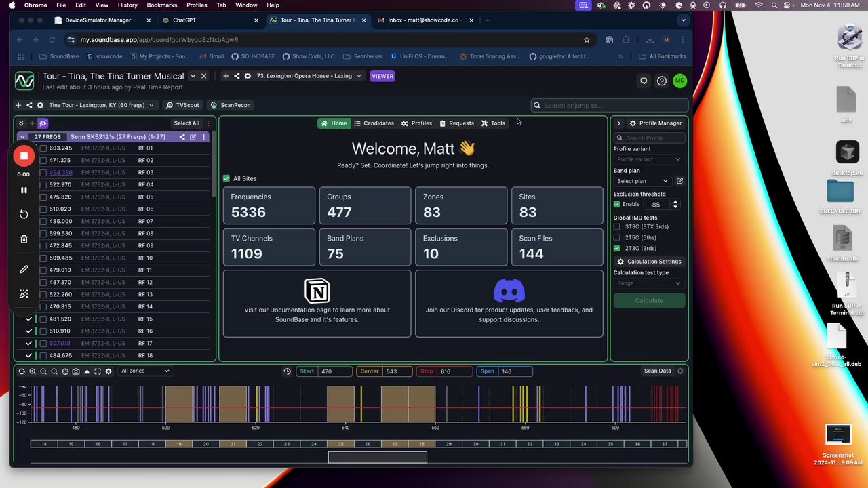Switch to the Home tab
Image resolution: width=868 pixels, height=488 pixels.
[333, 123]
